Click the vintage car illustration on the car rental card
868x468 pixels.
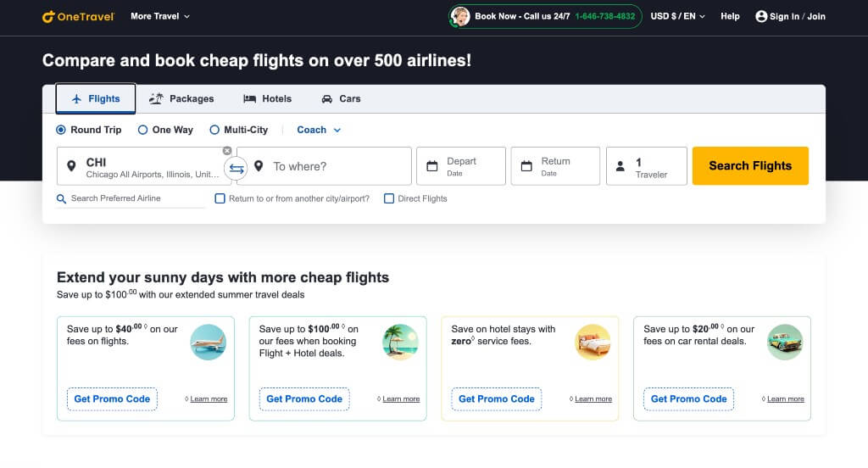[x=785, y=343]
